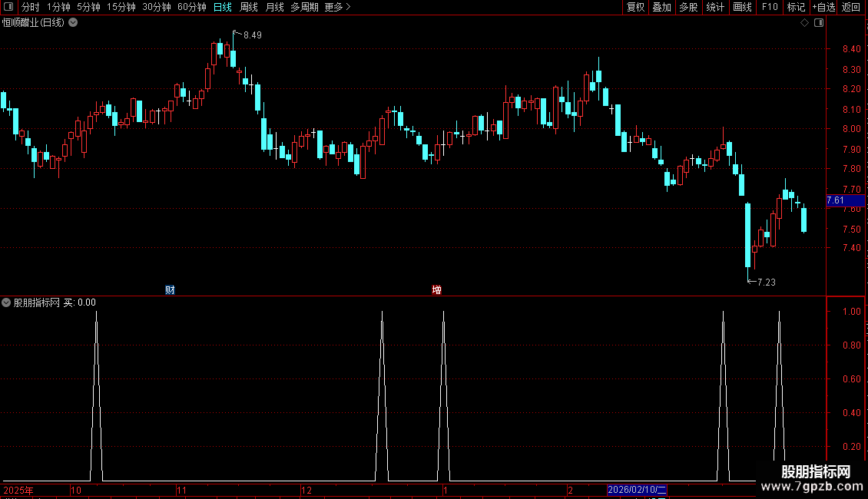Add stock via +自选 button
The width and height of the screenshot is (868, 499).
click(823, 7)
